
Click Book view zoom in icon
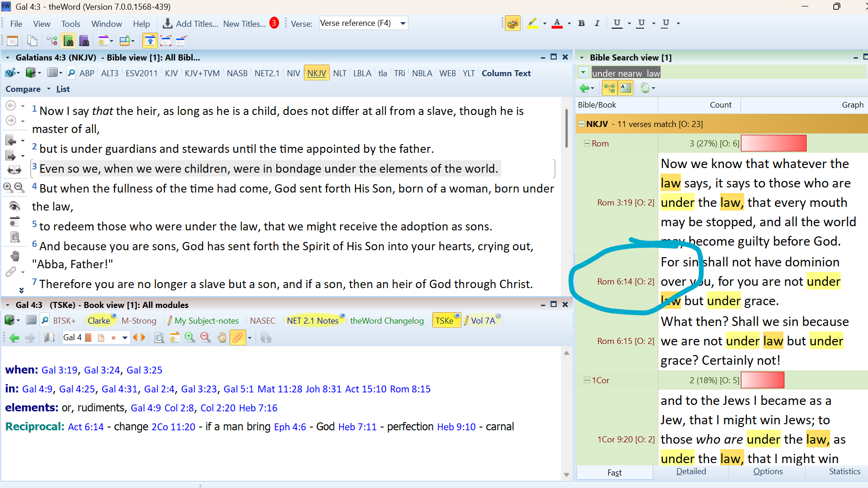tap(190, 337)
